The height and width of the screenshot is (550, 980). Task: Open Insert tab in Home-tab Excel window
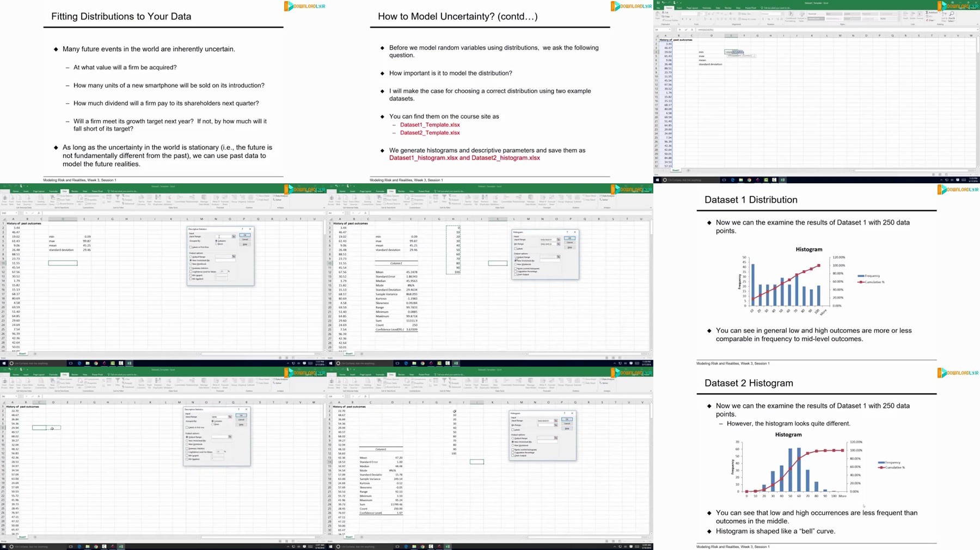[x=679, y=8]
